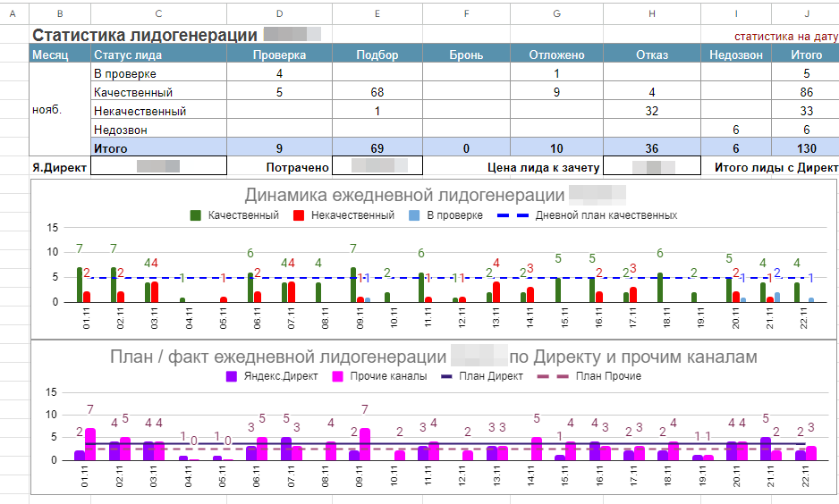Click green bar for 18.11 in top chart
The width and height of the screenshot is (839, 504).
coord(660,288)
